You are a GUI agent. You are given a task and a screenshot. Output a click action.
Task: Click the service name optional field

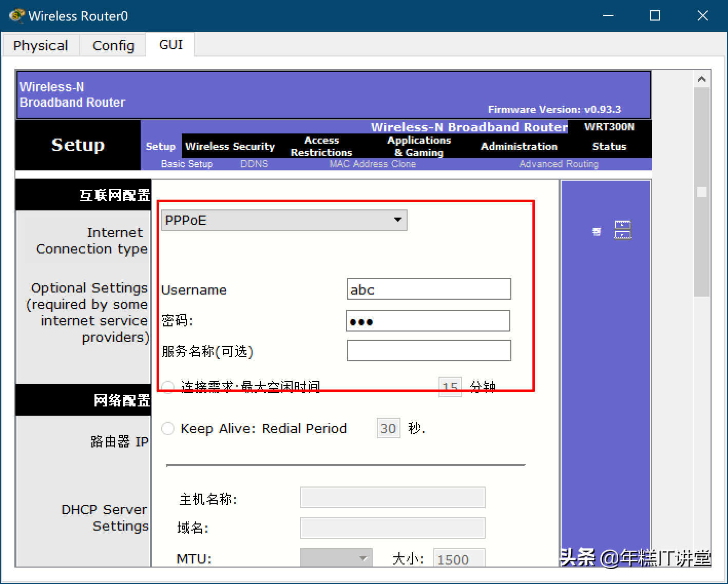click(x=429, y=351)
